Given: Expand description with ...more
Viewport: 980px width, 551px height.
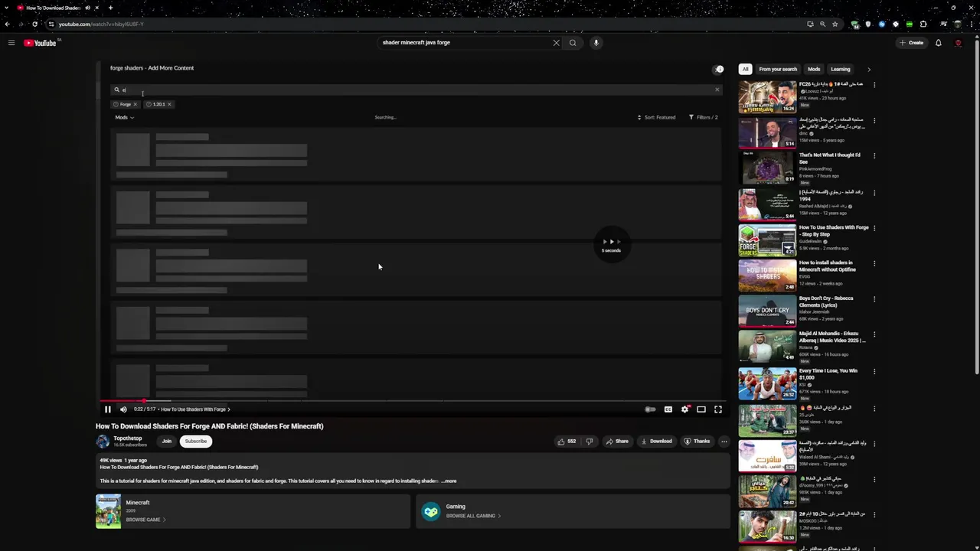Looking at the screenshot, I should point(449,481).
